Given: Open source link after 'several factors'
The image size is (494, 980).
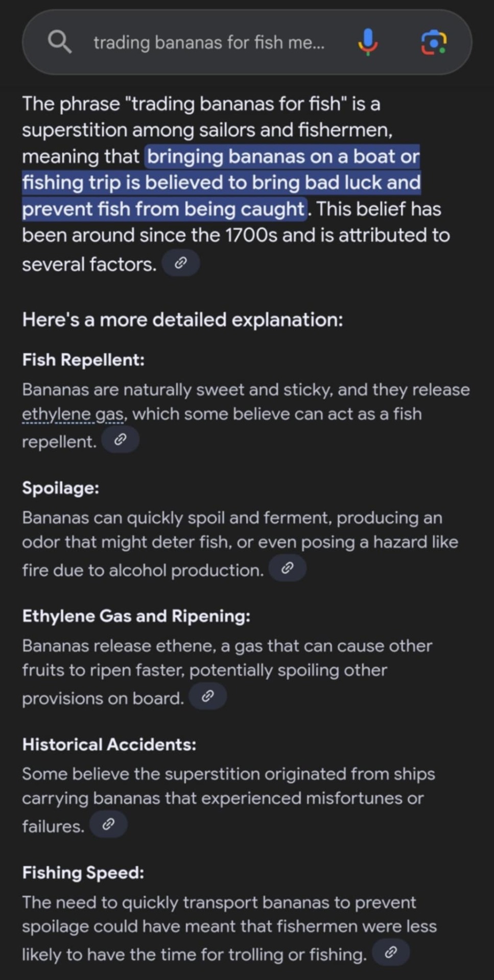Looking at the screenshot, I should tap(180, 263).
